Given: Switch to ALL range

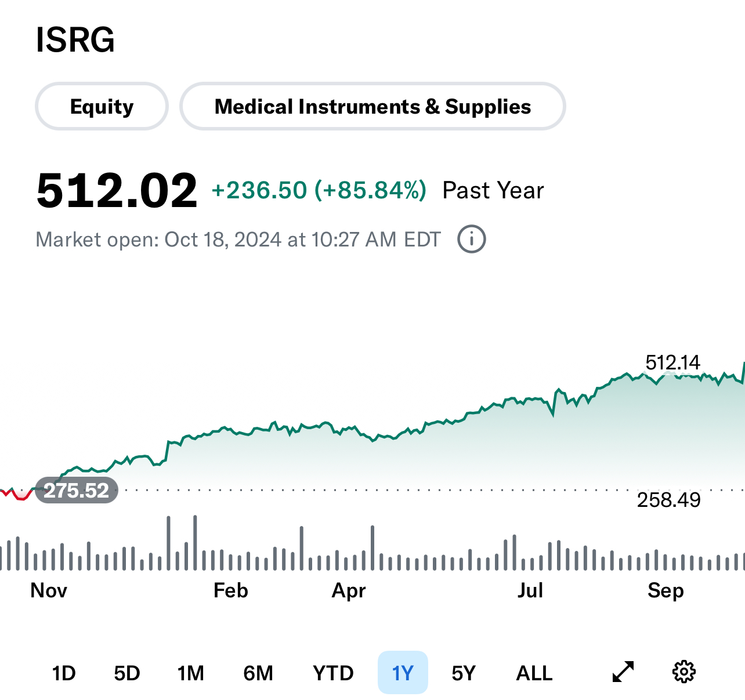Looking at the screenshot, I should (534, 673).
